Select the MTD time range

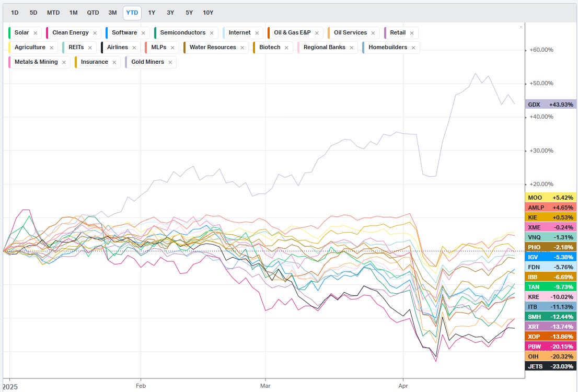53,13
